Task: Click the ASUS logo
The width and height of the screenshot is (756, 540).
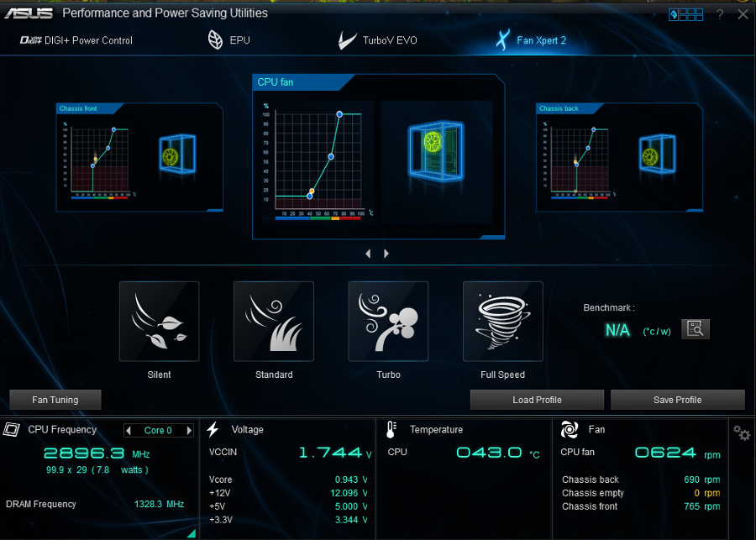Action: click(x=29, y=13)
